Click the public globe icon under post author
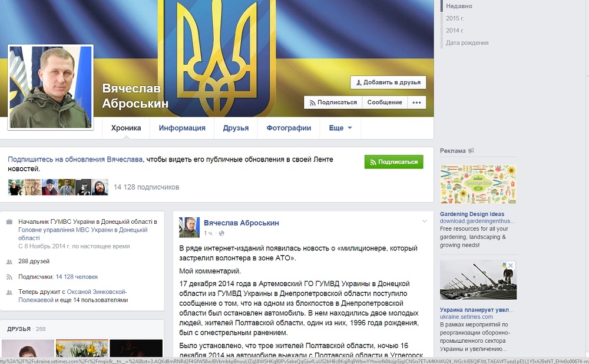This screenshot has width=589, height=364. pyautogui.click(x=221, y=233)
